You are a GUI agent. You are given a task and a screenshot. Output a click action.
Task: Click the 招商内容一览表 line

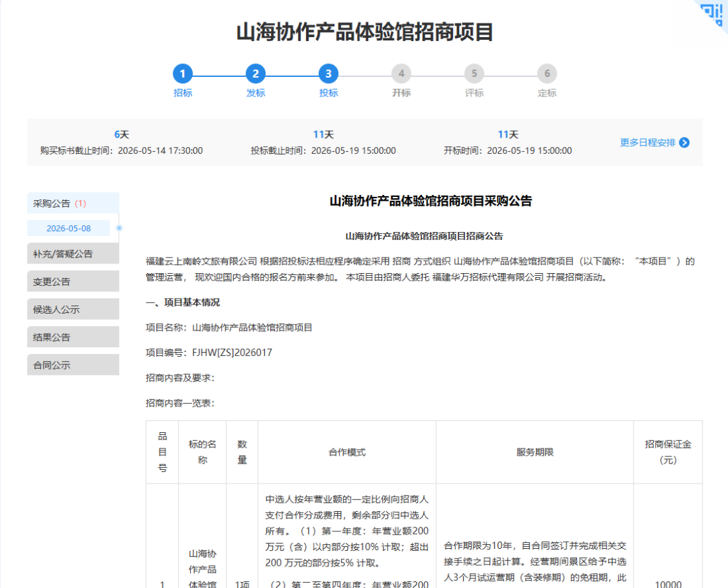point(180,403)
